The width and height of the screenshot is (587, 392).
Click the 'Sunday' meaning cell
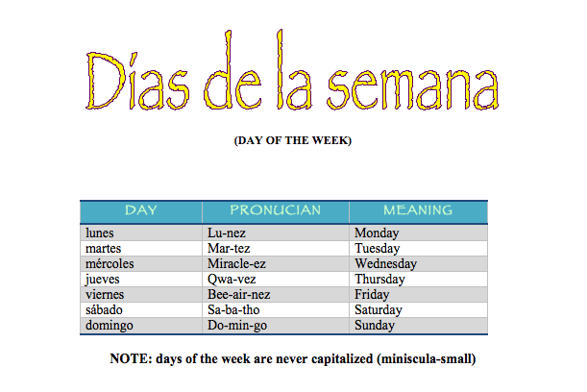(x=375, y=325)
